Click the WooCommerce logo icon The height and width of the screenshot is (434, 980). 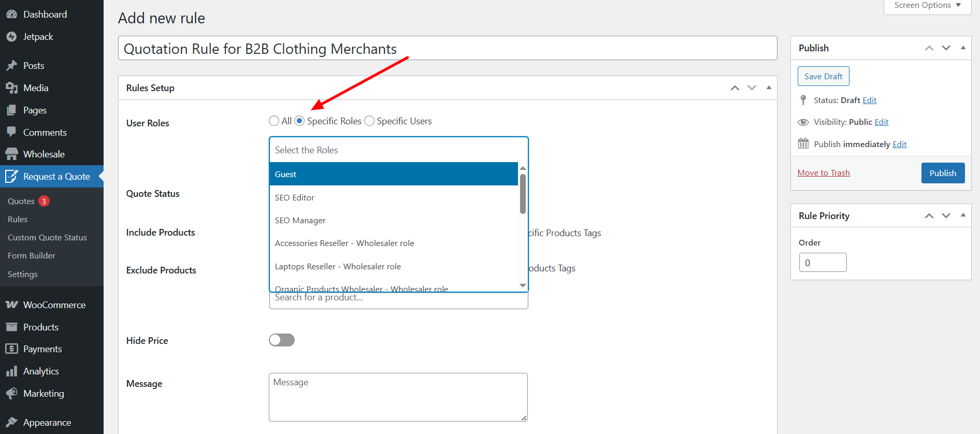click(x=11, y=305)
